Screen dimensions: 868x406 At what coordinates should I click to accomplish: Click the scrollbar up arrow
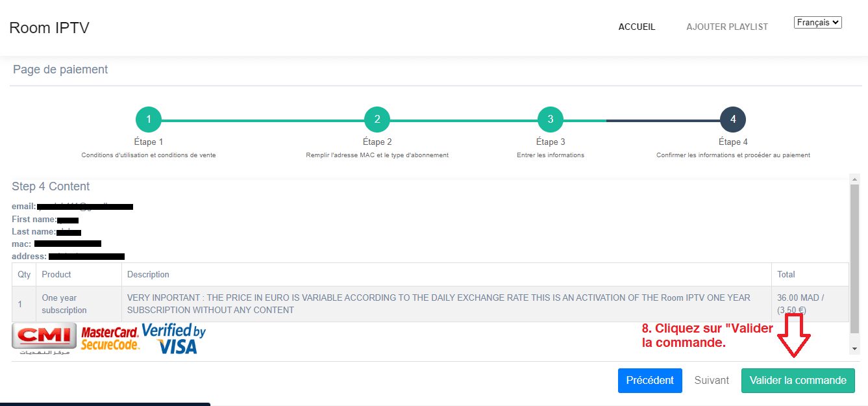coord(854,179)
